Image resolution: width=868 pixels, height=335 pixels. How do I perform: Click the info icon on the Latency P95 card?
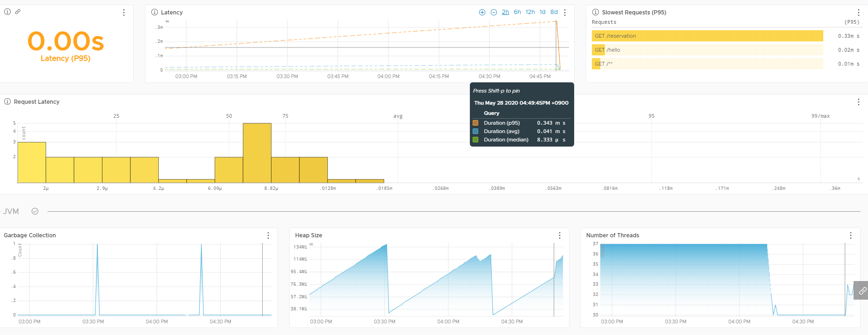coord(7,12)
